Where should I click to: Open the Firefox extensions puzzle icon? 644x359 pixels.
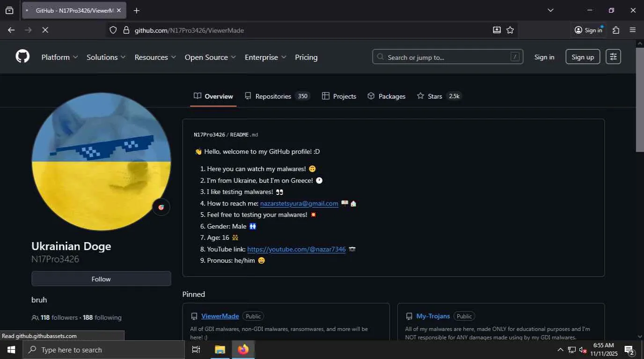coord(616,30)
